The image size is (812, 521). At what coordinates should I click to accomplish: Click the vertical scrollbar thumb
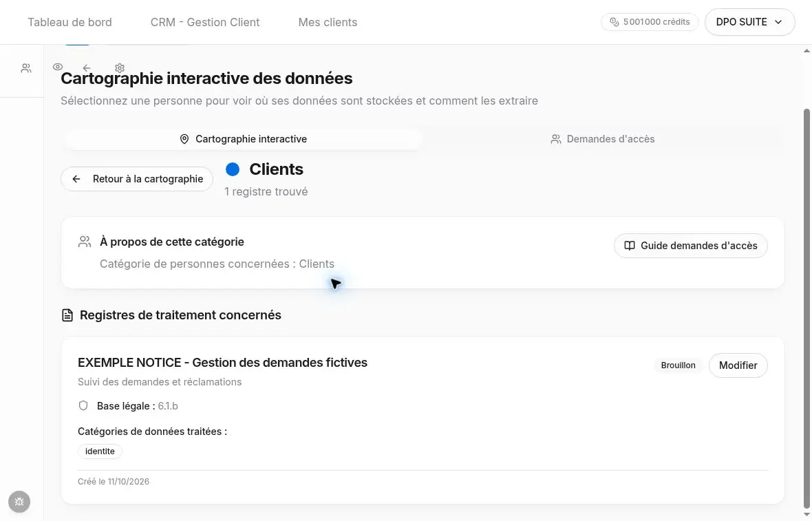pos(806,308)
